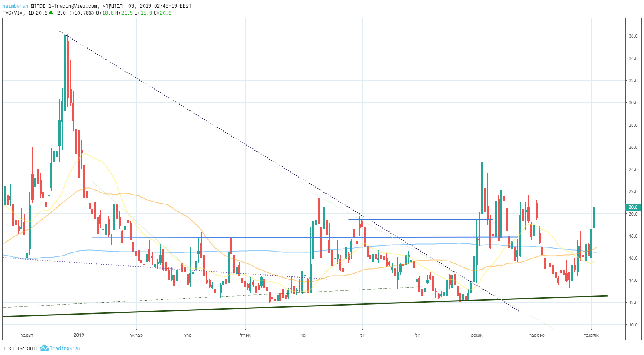Image resolution: width=644 pixels, height=355 pixels.
Task: Click the 14.0 price axis label
Action: pyautogui.click(x=633, y=281)
